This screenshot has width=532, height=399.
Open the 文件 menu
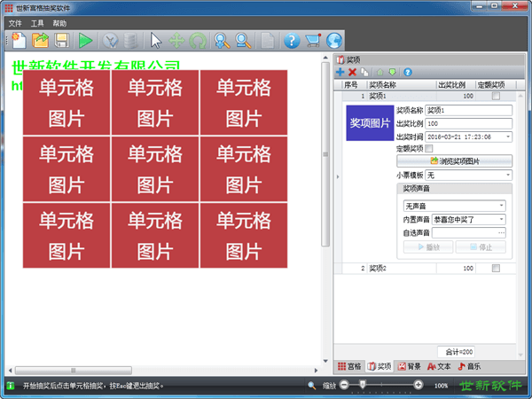point(15,23)
